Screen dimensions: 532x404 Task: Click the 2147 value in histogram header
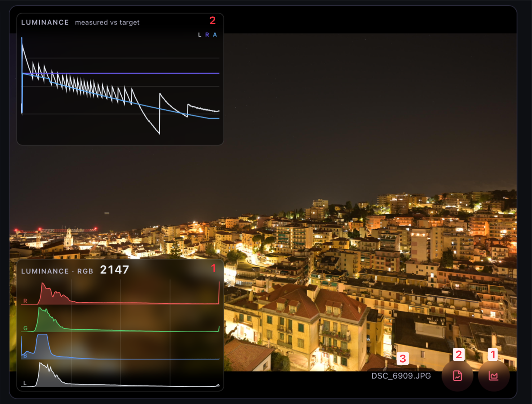(x=114, y=270)
